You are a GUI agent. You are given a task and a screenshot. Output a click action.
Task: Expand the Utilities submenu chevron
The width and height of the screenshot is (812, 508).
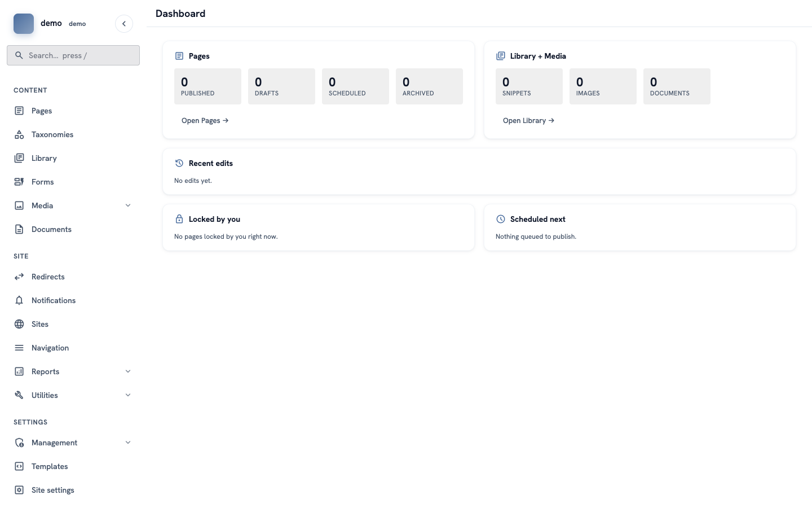pyautogui.click(x=128, y=395)
